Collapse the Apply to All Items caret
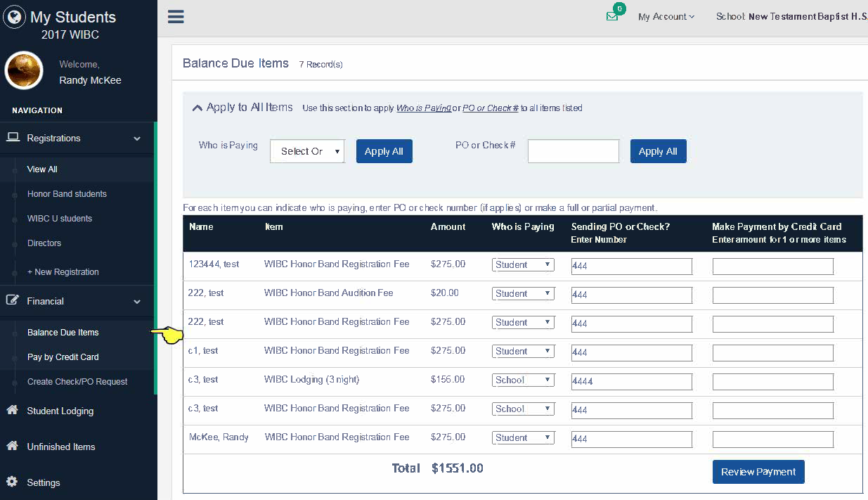Screen dimensions: 868x500 [197, 108]
